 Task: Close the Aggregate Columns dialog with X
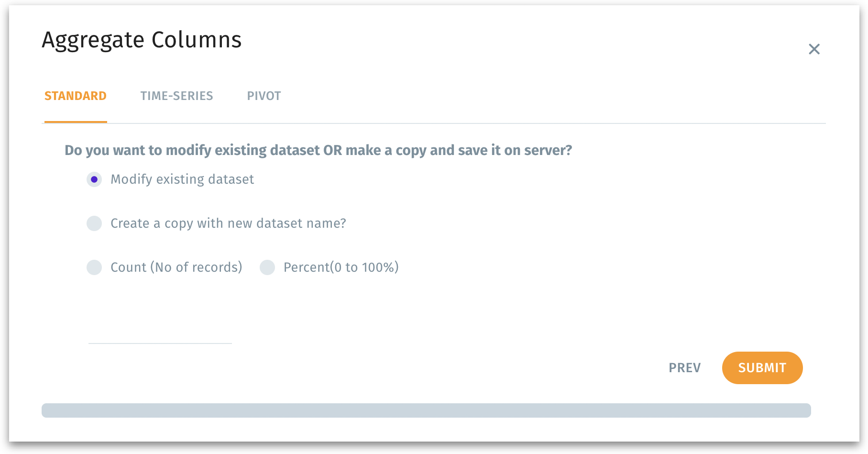(814, 49)
